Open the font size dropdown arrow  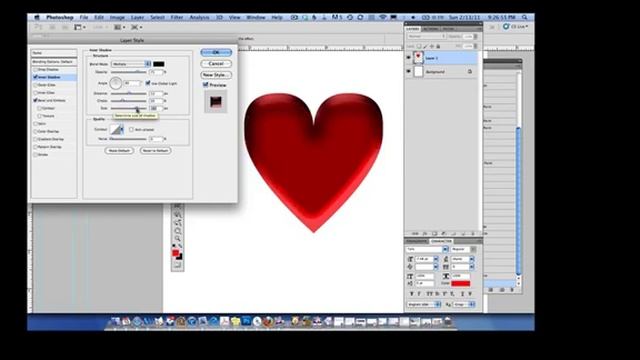pos(436,259)
